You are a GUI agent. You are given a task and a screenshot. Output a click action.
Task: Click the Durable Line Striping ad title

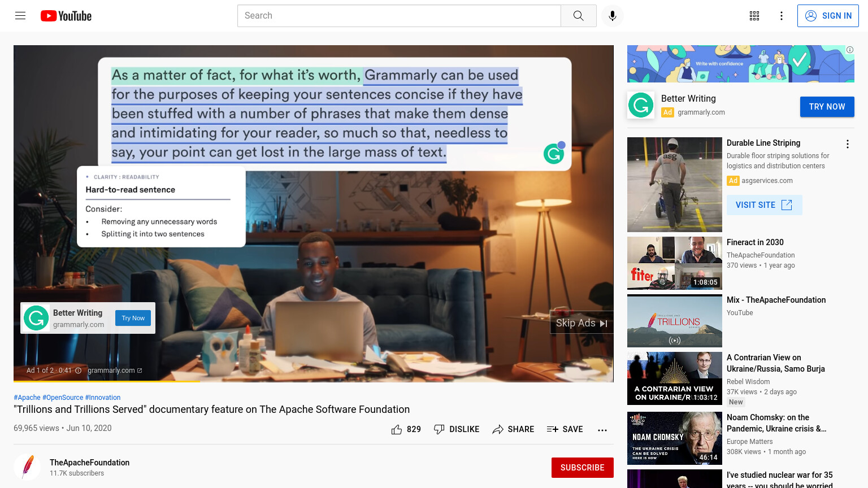pos(763,143)
